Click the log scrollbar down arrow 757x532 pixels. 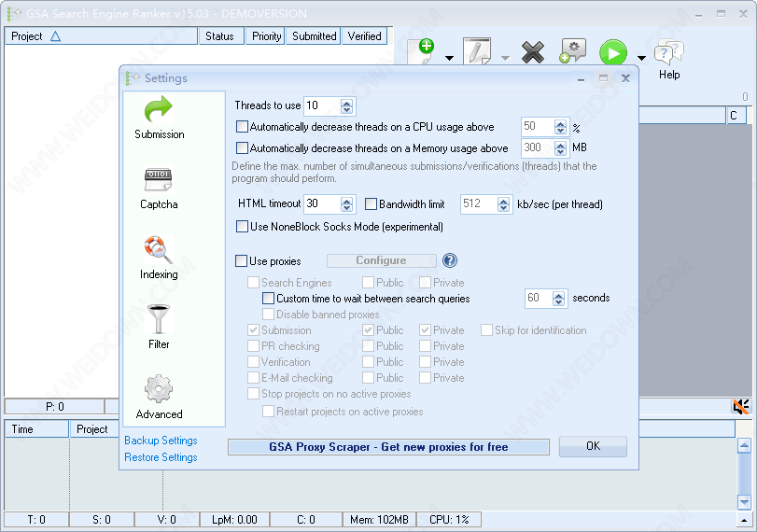tap(744, 502)
